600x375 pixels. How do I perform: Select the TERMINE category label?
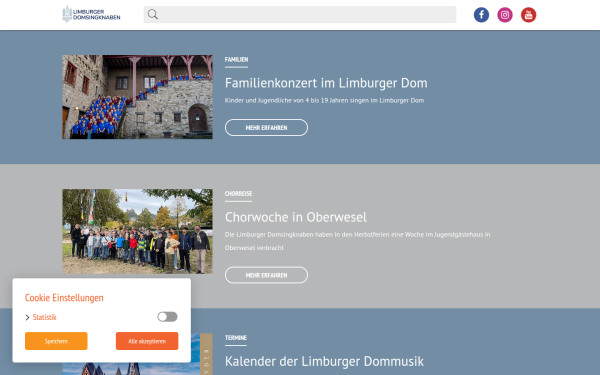pyautogui.click(x=236, y=338)
